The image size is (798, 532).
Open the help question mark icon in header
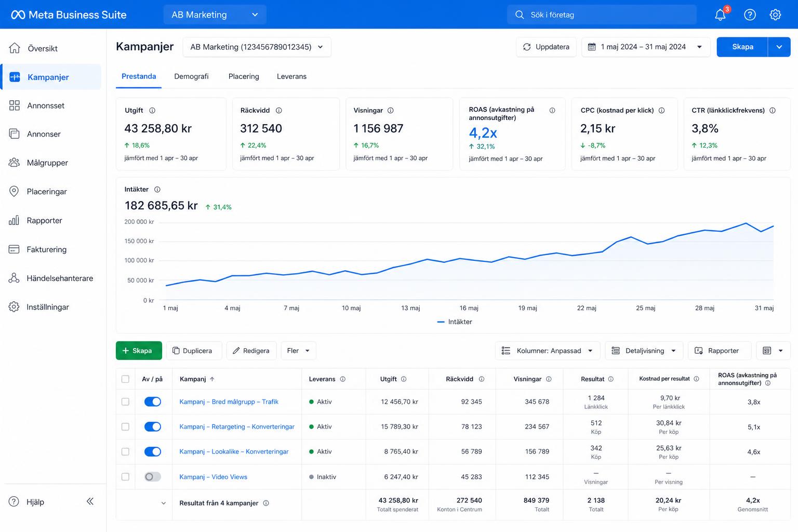click(x=750, y=15)
